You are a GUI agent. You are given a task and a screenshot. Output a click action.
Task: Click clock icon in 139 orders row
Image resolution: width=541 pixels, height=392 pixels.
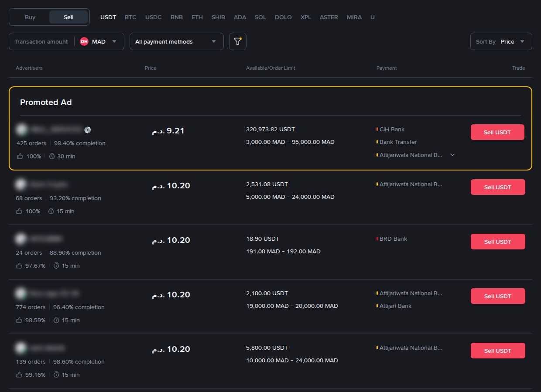point(56,375)
